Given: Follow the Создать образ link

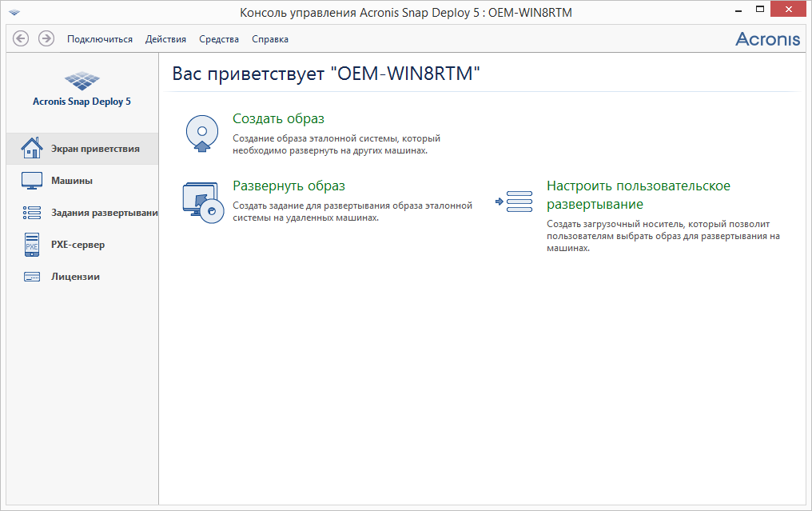Looking at the screenshot, I should click(279, 118).
